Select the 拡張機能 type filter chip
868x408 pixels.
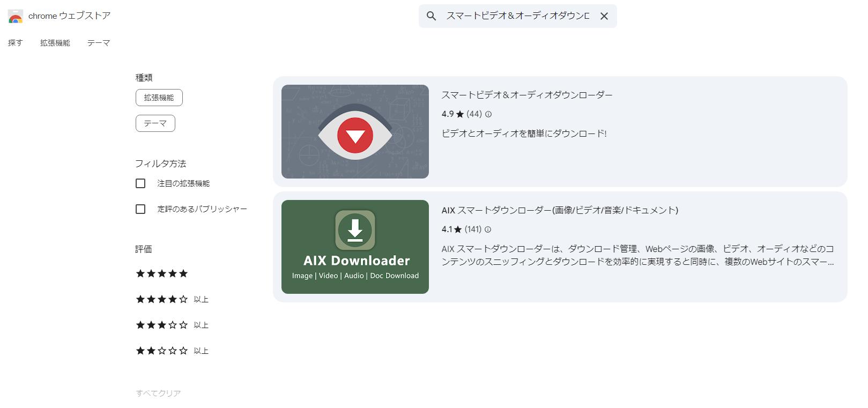tap(159, 98)
